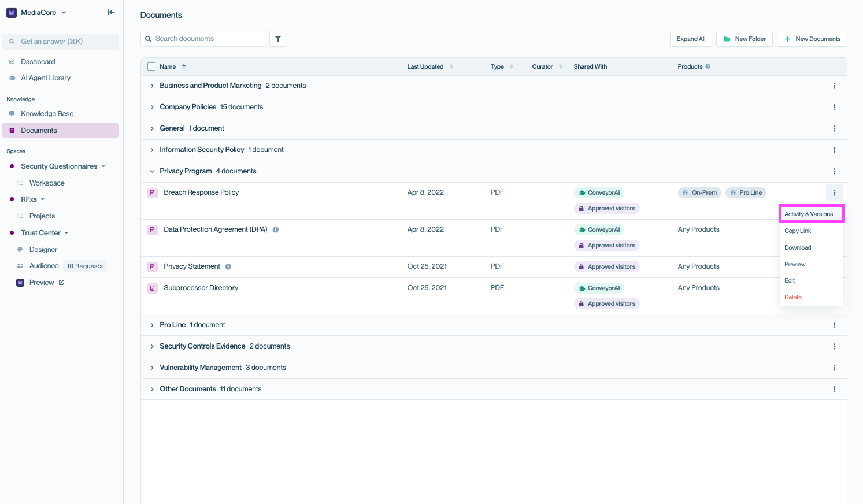Choose Delete in the context menu

793,297
